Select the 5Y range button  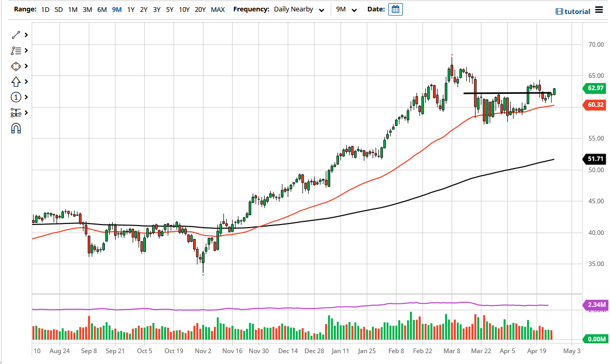[x=169, y=9]
